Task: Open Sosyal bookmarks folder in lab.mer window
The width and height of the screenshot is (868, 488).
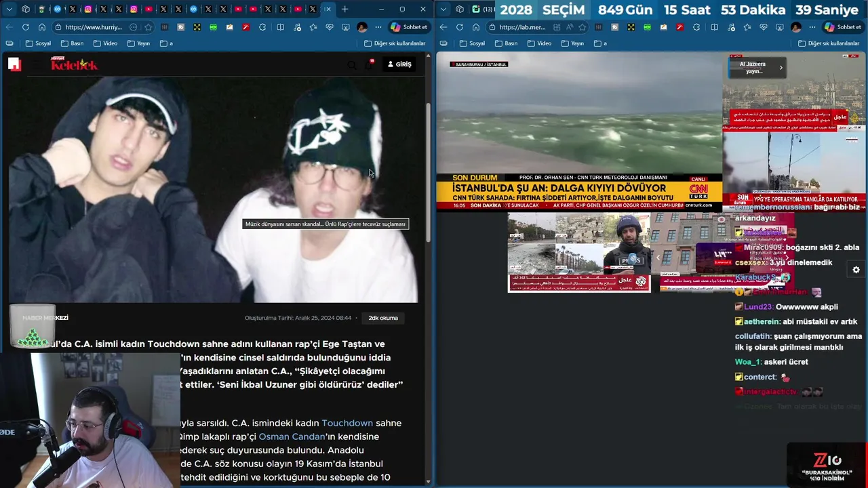Action: click(x=472, y=43)
